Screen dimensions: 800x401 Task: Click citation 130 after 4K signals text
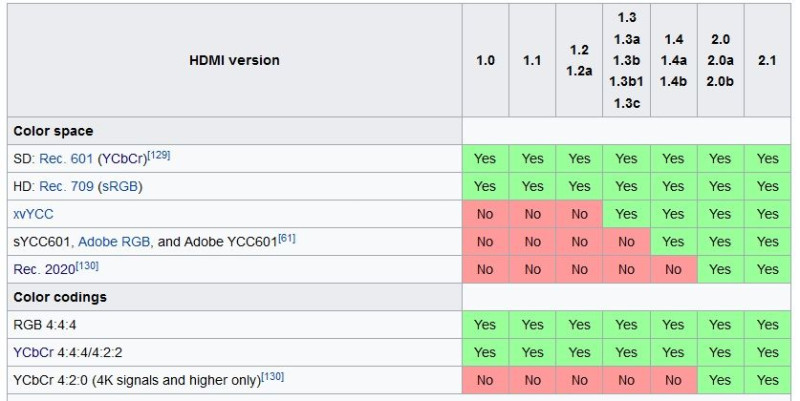[272, 377]
